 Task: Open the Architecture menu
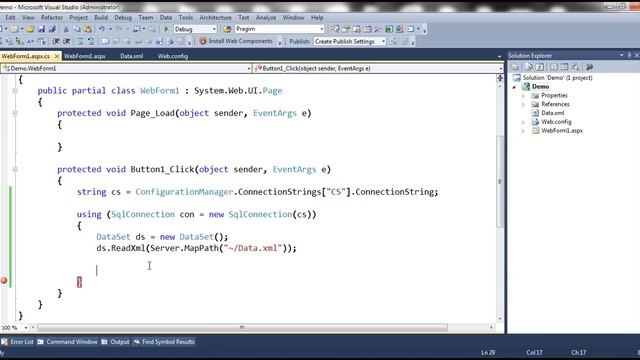(216, 18)
